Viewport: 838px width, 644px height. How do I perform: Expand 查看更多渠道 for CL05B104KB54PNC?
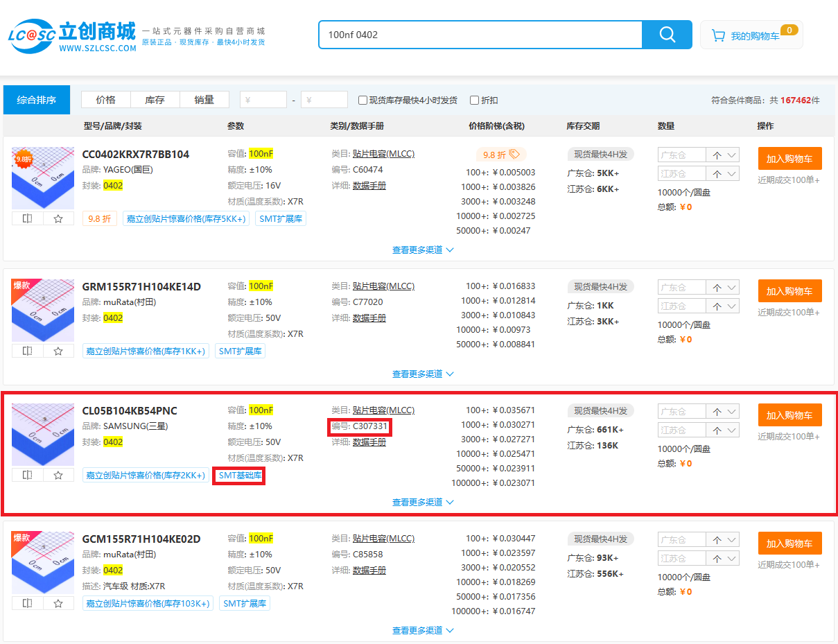coord(424,502)
